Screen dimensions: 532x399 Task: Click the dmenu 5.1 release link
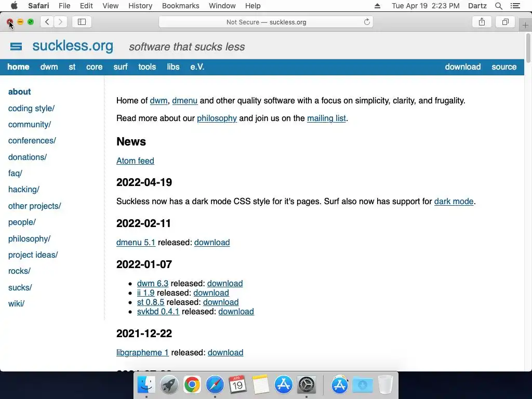(136, 243)
